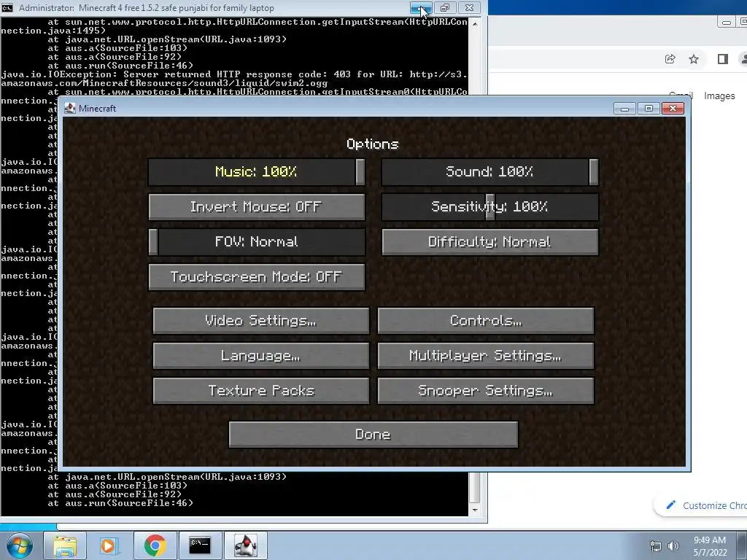The height and width of the screenshot is (560, 747).
Task: Click console scrollbar up arrow
Action: [474, 23]
